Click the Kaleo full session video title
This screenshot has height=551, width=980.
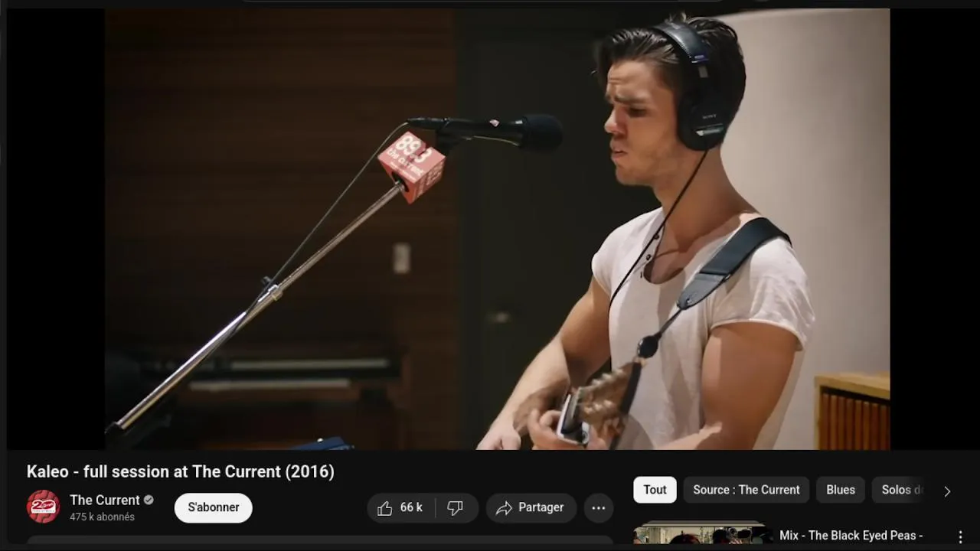181,471
